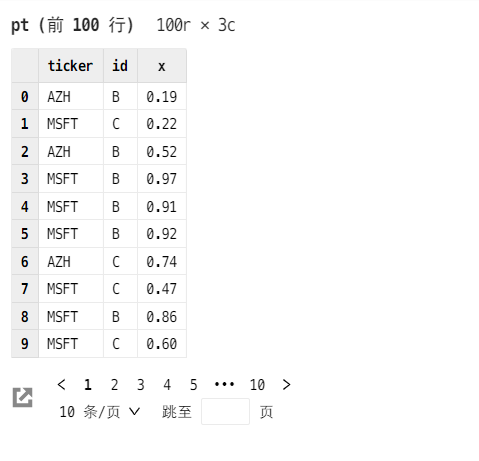
Task: Select page 5 in pagination
Action: tap(194, 385)
